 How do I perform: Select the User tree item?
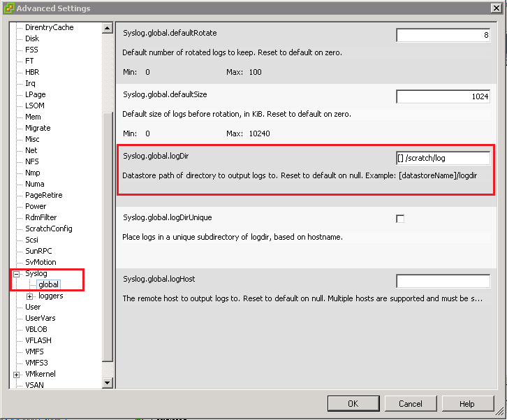(33, 307)
